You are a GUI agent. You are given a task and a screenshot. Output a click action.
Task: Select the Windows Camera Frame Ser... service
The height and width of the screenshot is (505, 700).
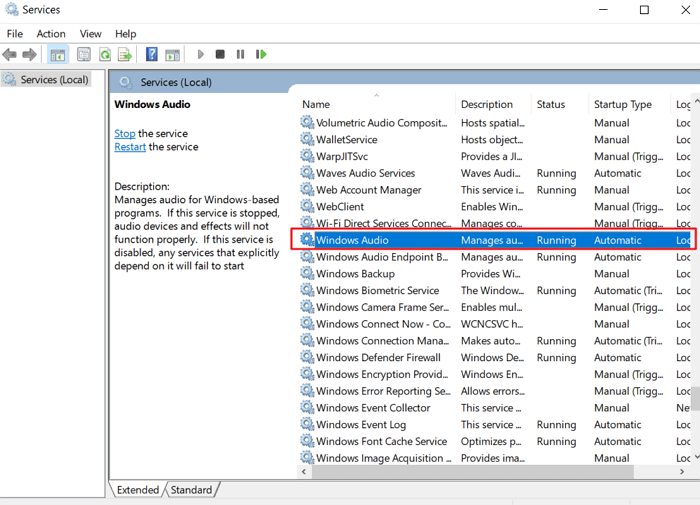click(494, 307)
